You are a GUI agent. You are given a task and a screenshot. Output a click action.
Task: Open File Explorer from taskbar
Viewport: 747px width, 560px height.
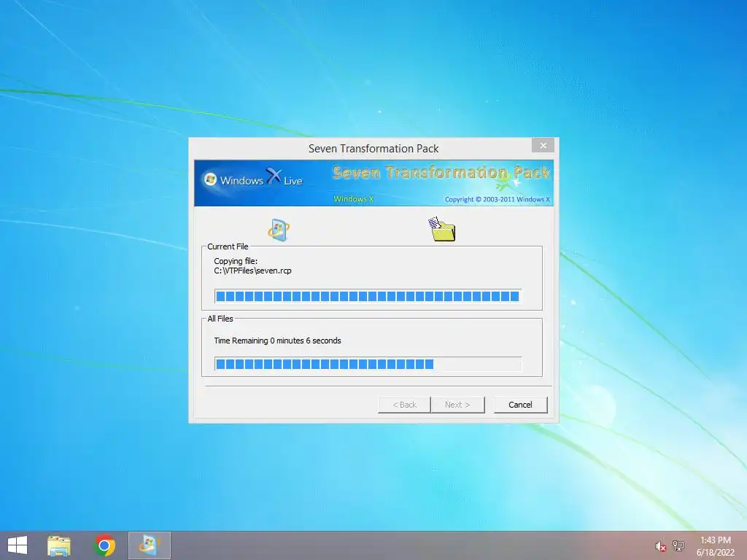[59, 545]
